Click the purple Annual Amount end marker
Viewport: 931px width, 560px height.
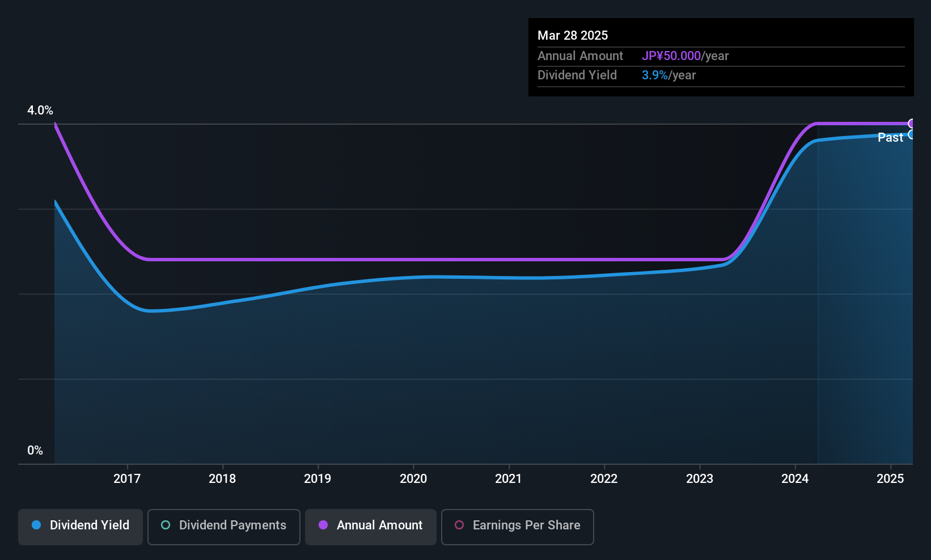tap(912, 124)
